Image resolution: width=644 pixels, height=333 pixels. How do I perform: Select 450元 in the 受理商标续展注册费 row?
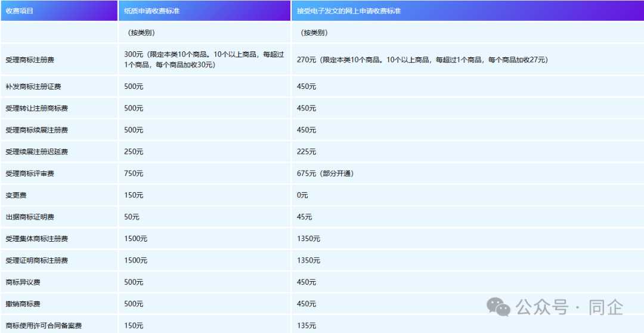click(307, 130)
